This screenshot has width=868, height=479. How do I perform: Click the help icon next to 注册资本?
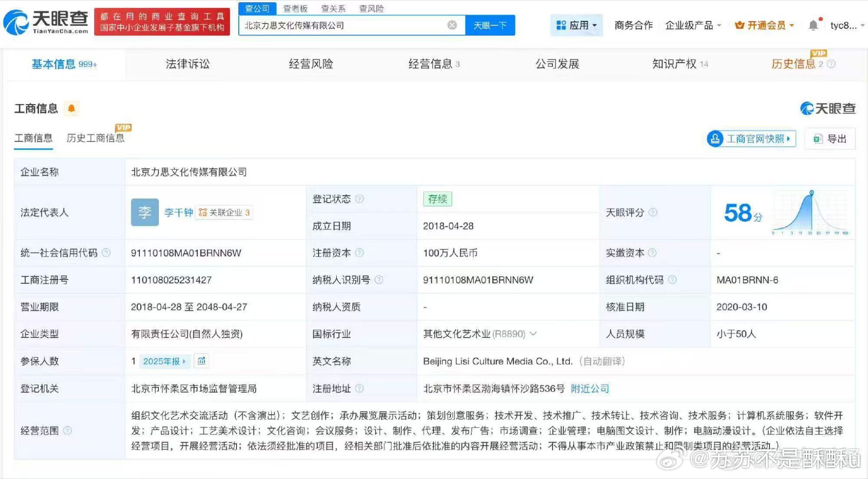coord(359,253)
